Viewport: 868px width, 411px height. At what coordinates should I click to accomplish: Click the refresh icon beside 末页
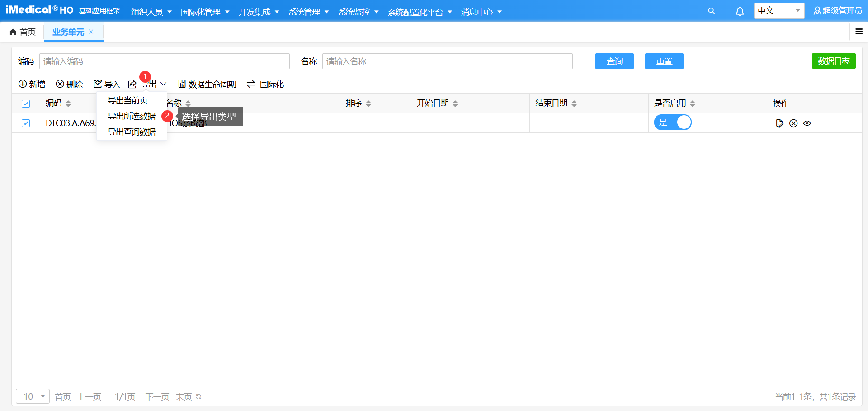coord(198,397)
